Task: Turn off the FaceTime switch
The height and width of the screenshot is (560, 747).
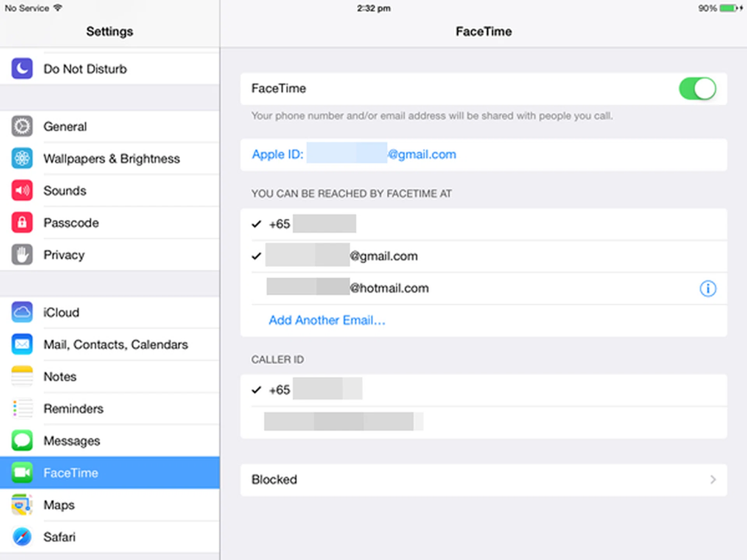Action: pyautogui.click(x=697, y=89)
